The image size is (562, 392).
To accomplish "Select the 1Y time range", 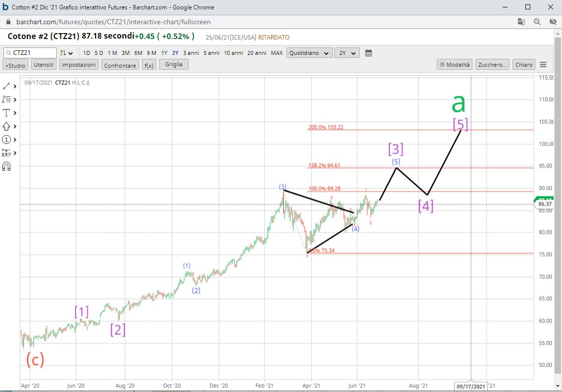I will [x=164, y=53].
